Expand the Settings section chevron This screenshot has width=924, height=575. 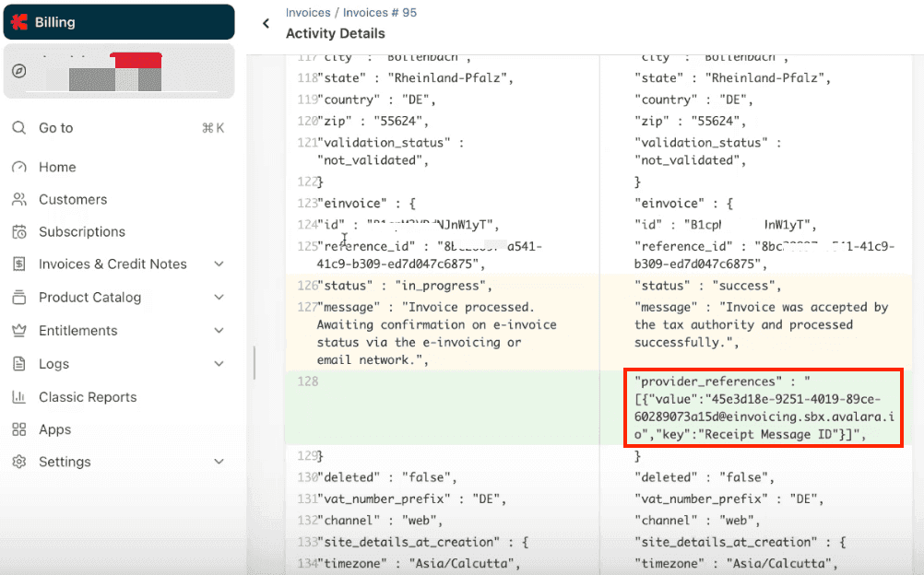(x=219, y=462)
